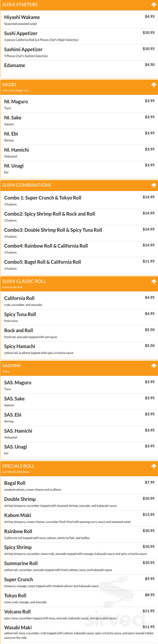Collapse Sashimi section using up arrow
Image resolution: width=158 pixels, height=644 pixels.
click(154, 366)
